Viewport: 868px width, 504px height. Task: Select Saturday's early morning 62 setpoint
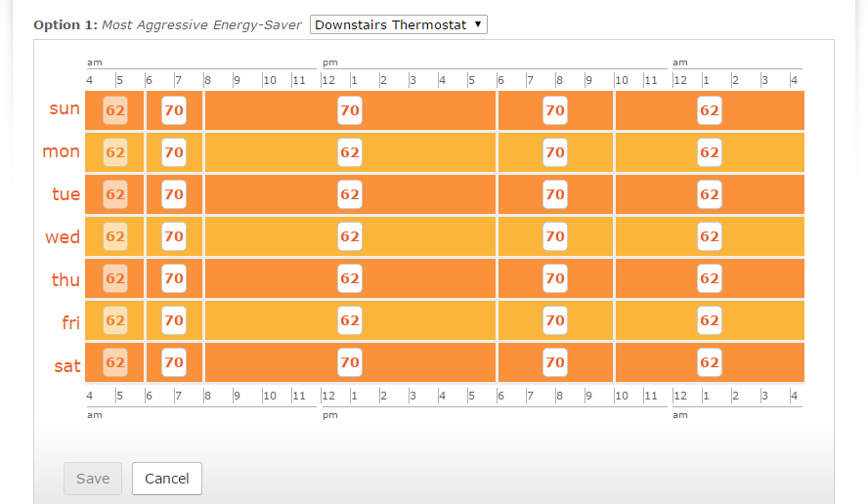(115, 362)
